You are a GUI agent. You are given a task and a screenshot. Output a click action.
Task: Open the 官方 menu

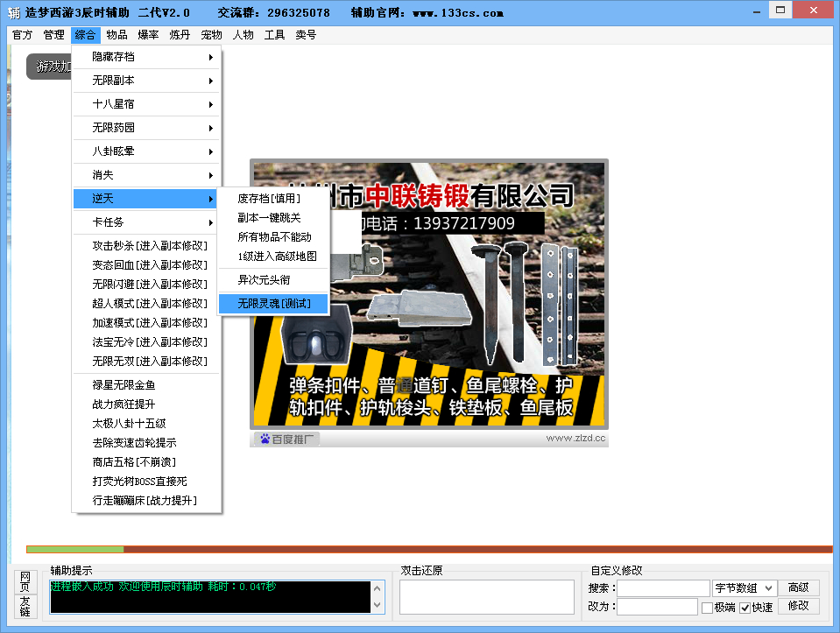(x=23, y=35)
